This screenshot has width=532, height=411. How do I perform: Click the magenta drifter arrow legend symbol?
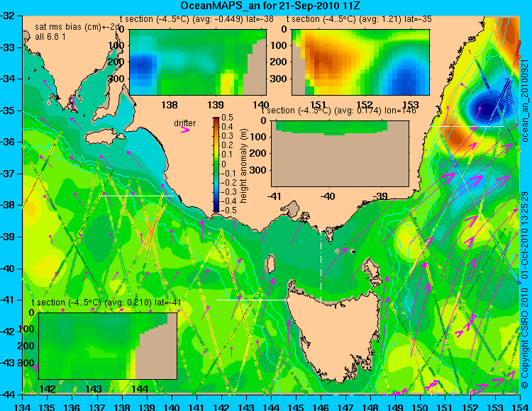tap(185, 130)
